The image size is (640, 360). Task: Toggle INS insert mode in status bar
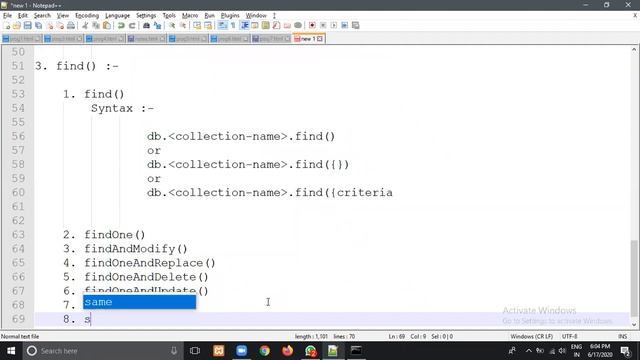point(622,336)
